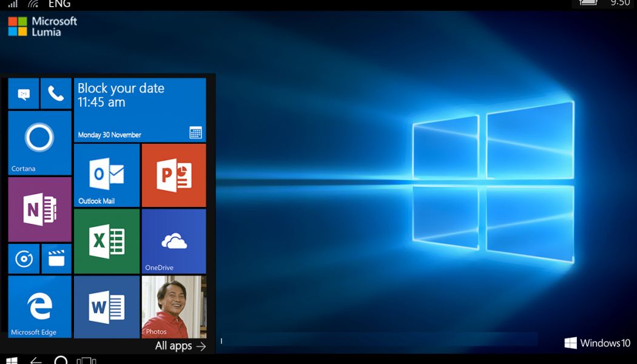Viewport: 637px width, 364px height.
Task: Open the OneDrive tile
Action: click(x=174, y=241)
